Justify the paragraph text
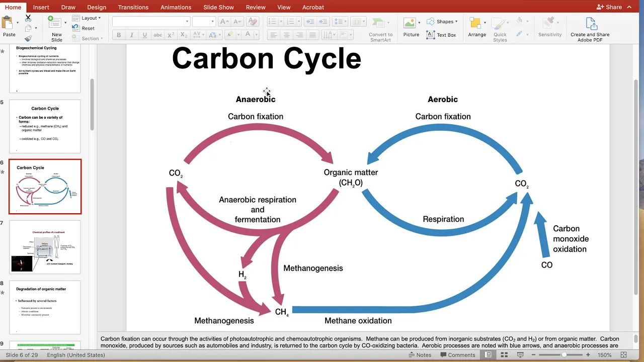The height and width of the screenshot is (362, 644). 312,35
